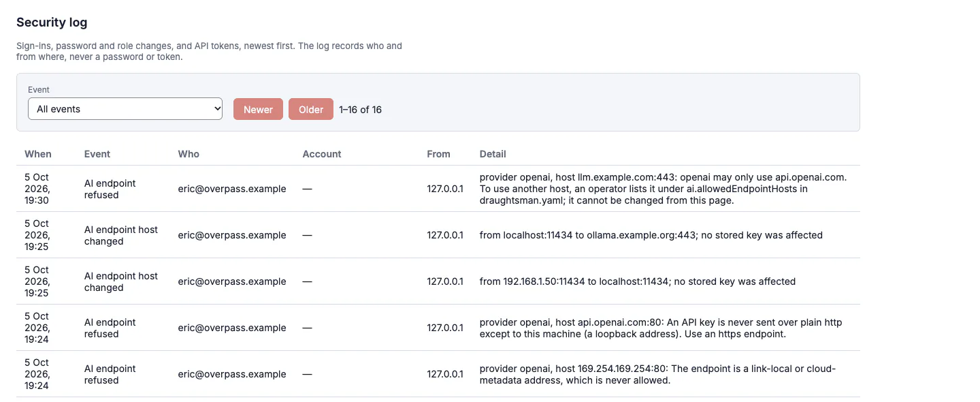
Task: Click the 127.0.0.1 address in the 169.254.169.254 row
Action: pyautogui.click(x=445, y=374)
